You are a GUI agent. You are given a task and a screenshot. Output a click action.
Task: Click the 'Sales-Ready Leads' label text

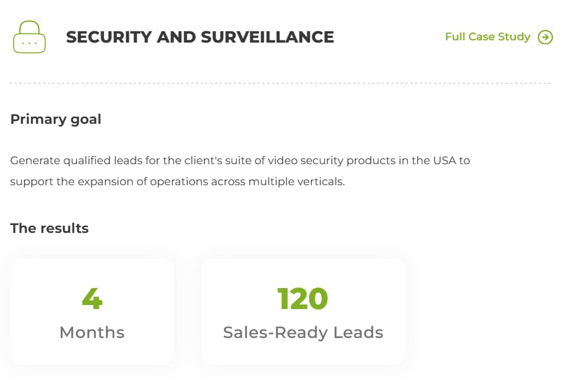(x=303, y=332)
